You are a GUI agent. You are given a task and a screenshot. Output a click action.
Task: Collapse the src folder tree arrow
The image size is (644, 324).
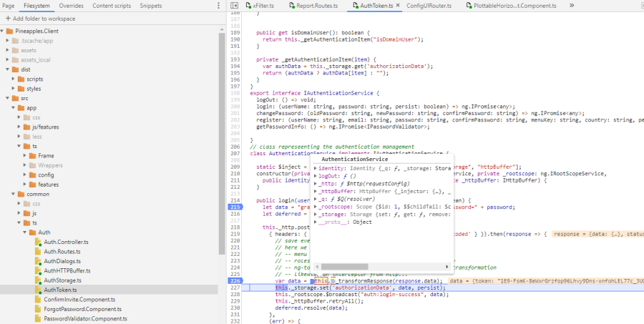6,98
